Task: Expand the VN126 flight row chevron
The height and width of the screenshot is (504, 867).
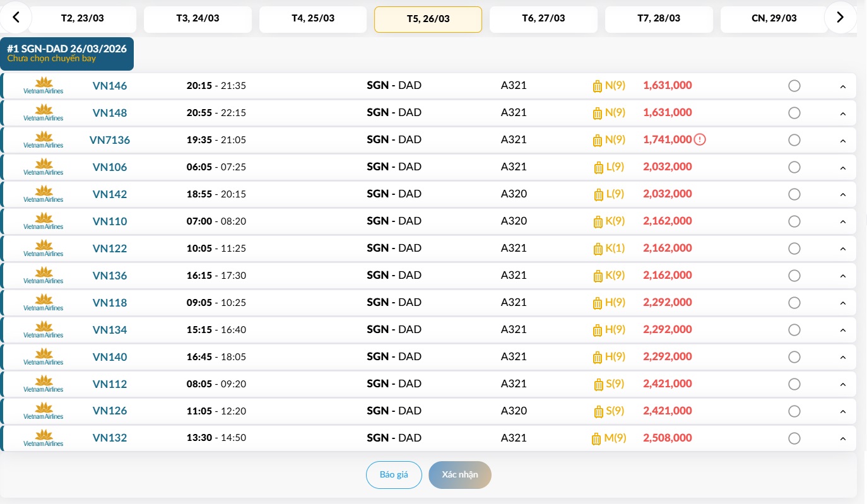Action: tap(842, 412)
